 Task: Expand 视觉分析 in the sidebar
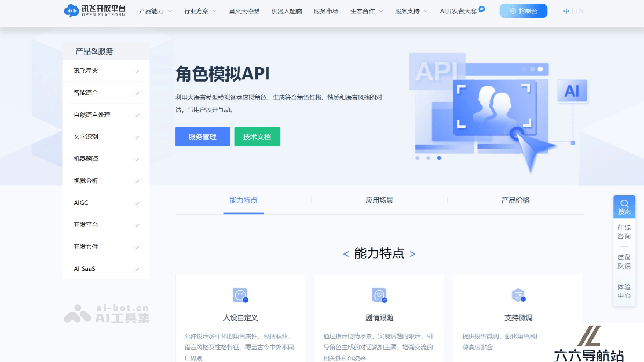(106, 181)
